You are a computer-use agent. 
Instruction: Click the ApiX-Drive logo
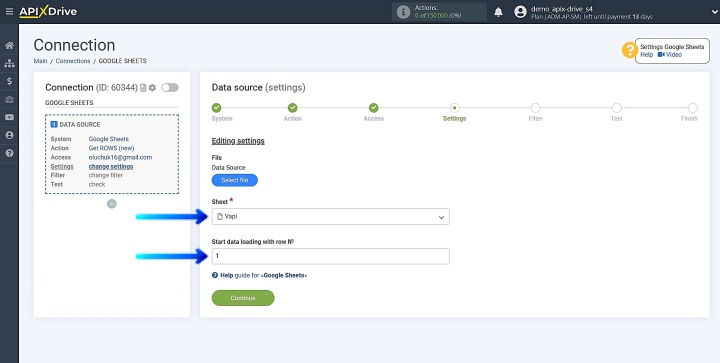pos(48,11)
